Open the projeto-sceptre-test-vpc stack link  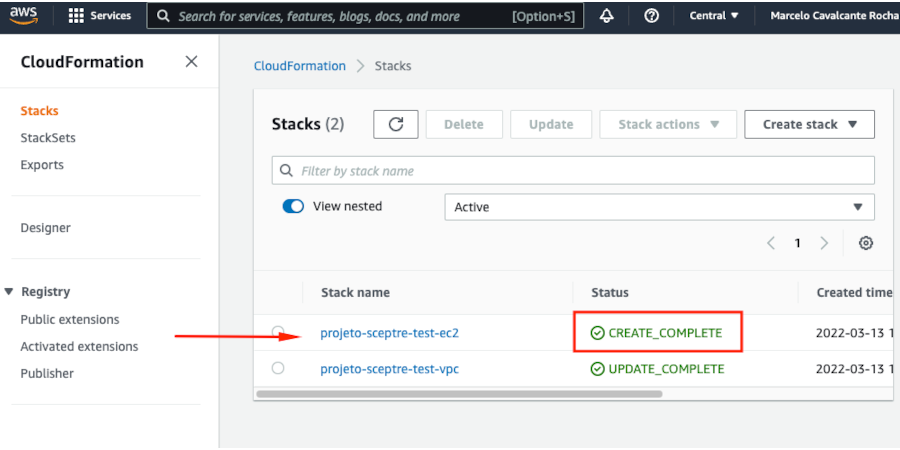[389, 369]
